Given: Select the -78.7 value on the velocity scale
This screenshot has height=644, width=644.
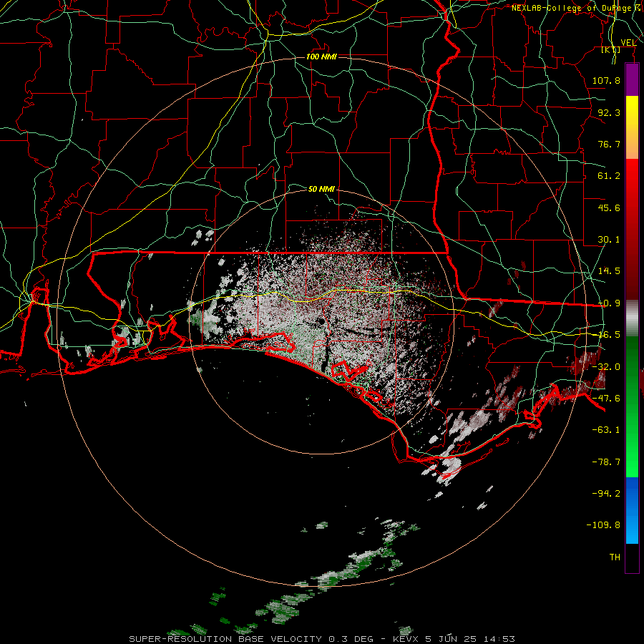Looking at the screenshot, I should 606,462.
